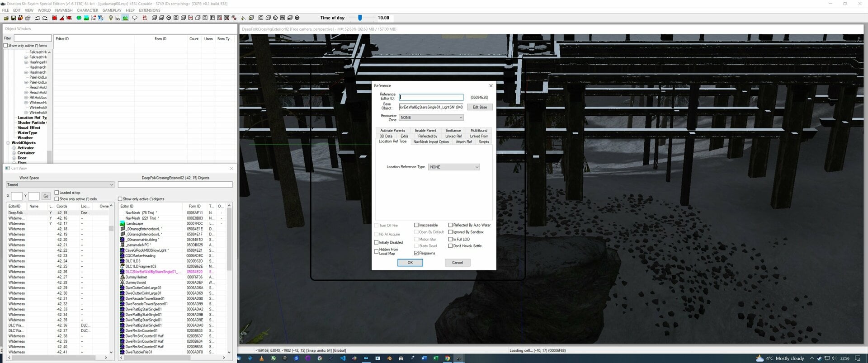Enable Don't Havok Settle checkbox

click(x=450, y=246)
